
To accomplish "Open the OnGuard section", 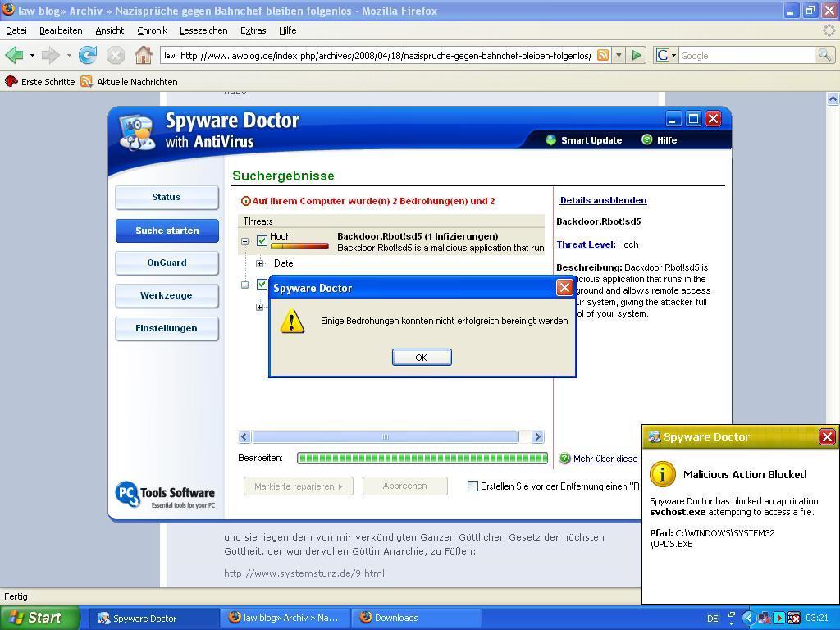I will (167, 262).
